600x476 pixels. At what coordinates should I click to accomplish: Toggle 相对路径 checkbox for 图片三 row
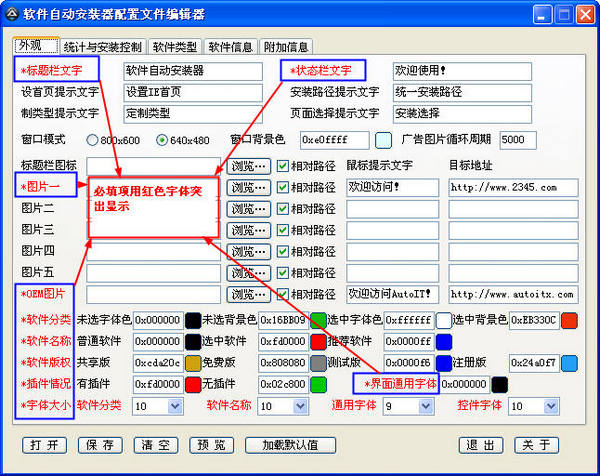283,230
